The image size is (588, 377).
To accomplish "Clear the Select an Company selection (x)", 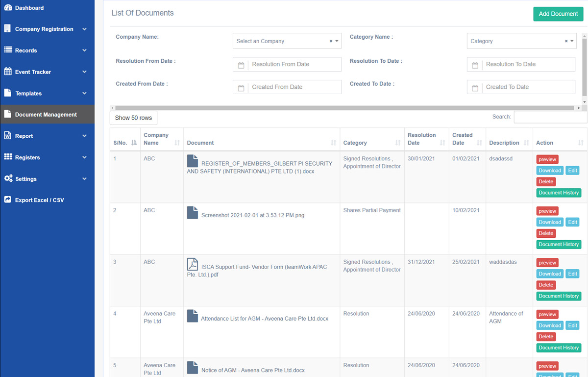I will click(x=331, y=41).
